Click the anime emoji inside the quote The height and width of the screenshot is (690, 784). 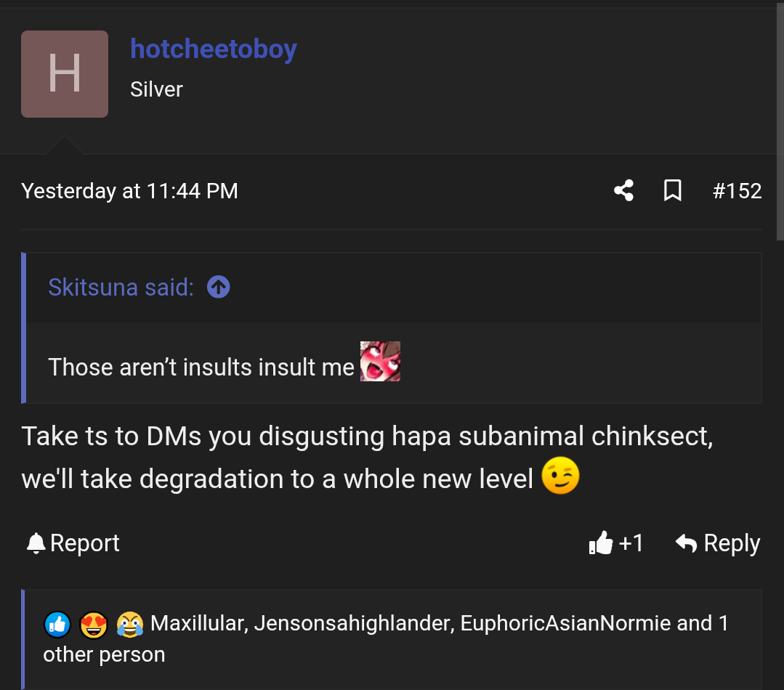coord(380,361)
